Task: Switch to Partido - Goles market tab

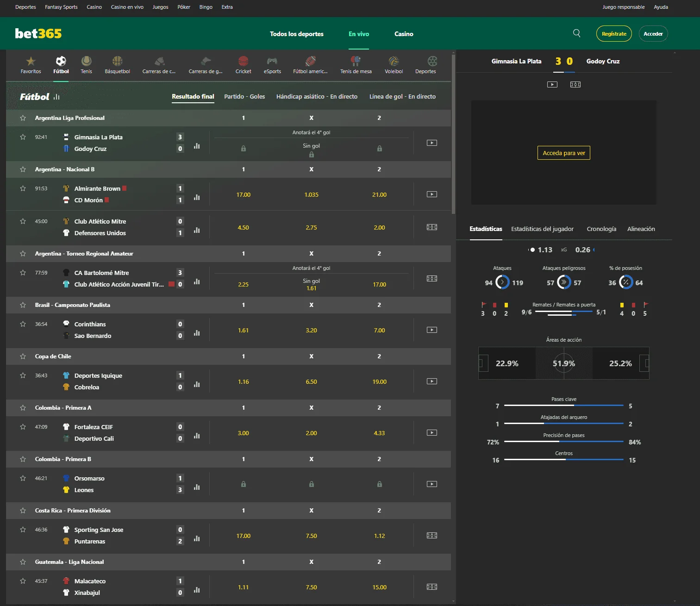Action: [244, 97]
